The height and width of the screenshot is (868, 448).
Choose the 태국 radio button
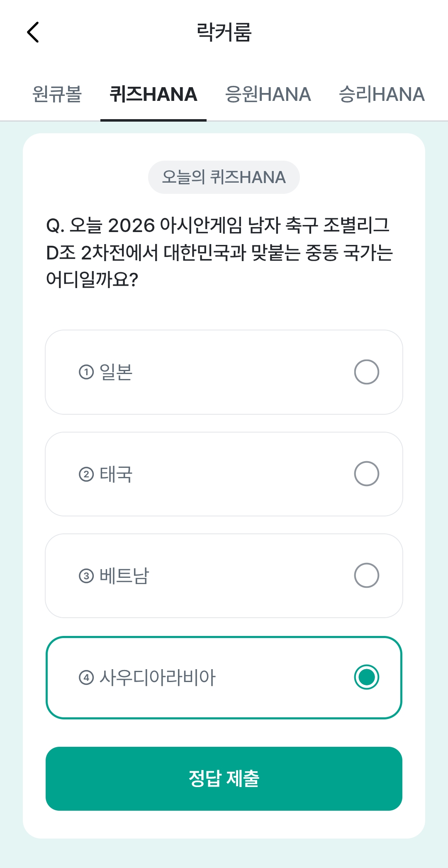pos(367,474)
